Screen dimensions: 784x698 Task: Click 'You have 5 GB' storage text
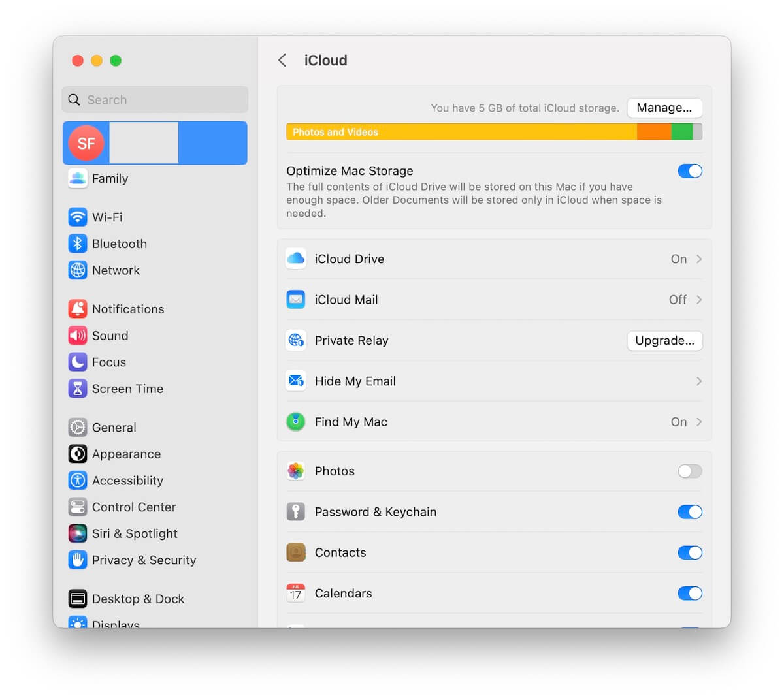click(525, 108)
